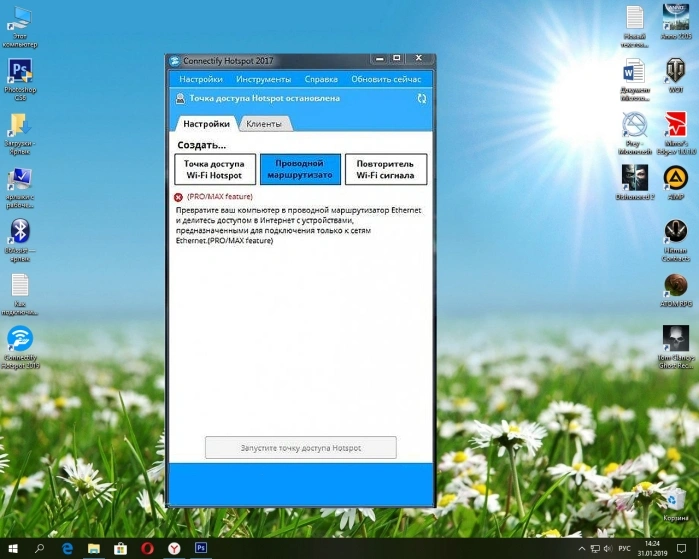Select the Photoshop CS6 desktop shortcut
The width and height of the screenshot is (699, 559).
(20, 79)
